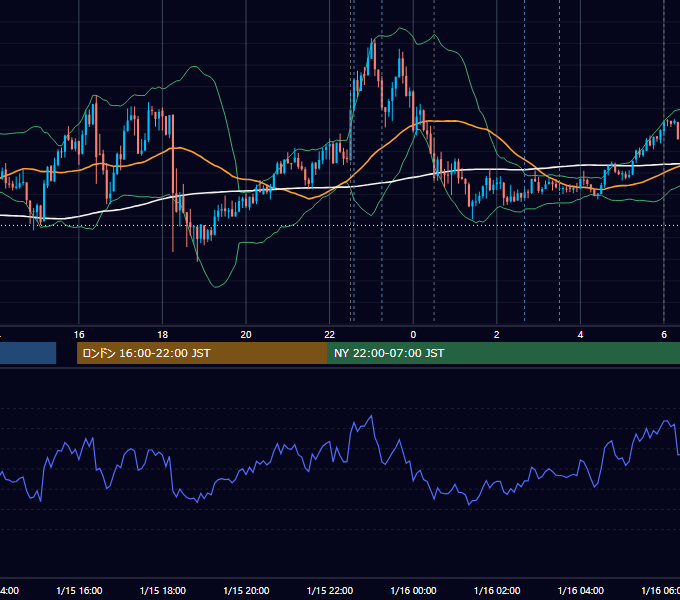Click the 0 hour axis label
Image resolution: width=680 pixels, height=600 pixels.
click(x=413, y=335)
